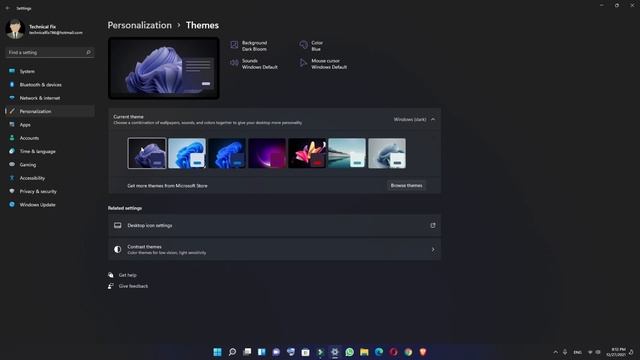The width and height of the screenshot is (640, 360).
Task: Collapse the Current theme section chevron
Action: [433, 120]
